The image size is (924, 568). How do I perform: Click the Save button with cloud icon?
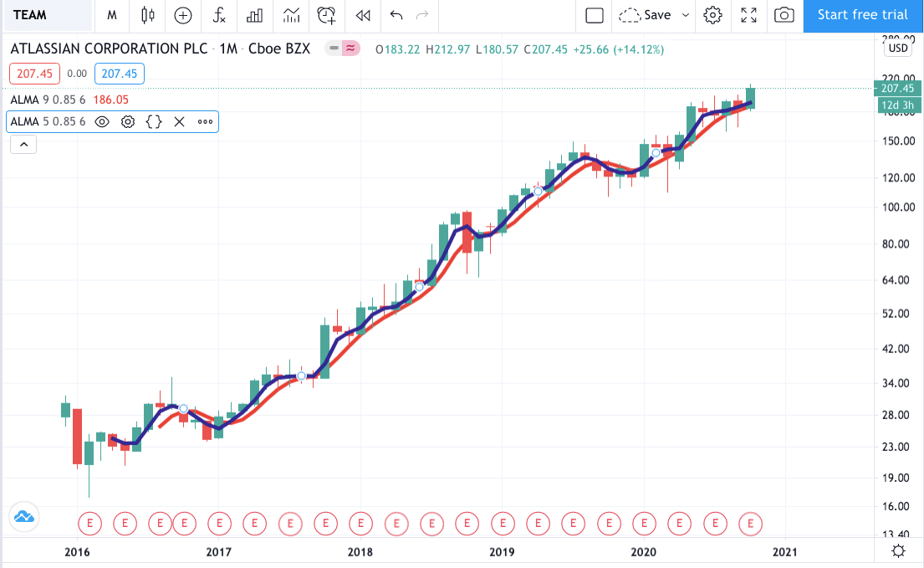[645, 15]
